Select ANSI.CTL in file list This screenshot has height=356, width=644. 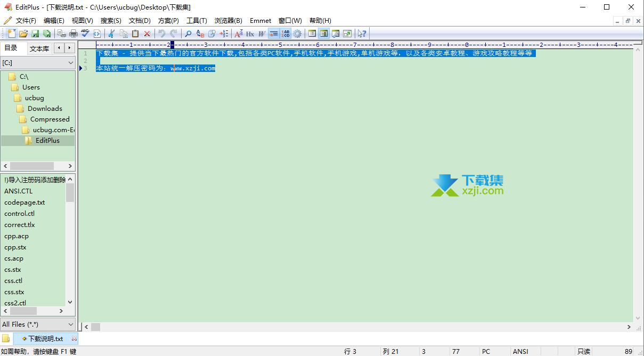coord(18,191)
